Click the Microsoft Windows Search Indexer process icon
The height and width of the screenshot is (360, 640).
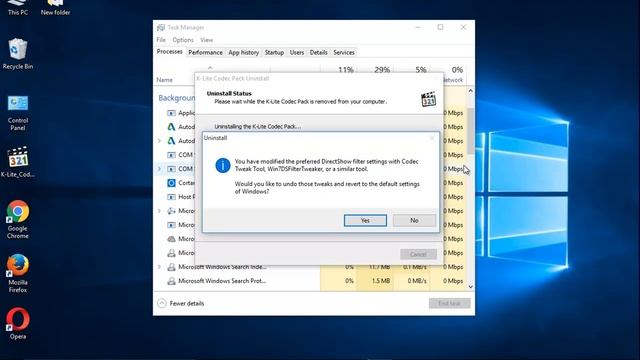(x=171, y=267)
